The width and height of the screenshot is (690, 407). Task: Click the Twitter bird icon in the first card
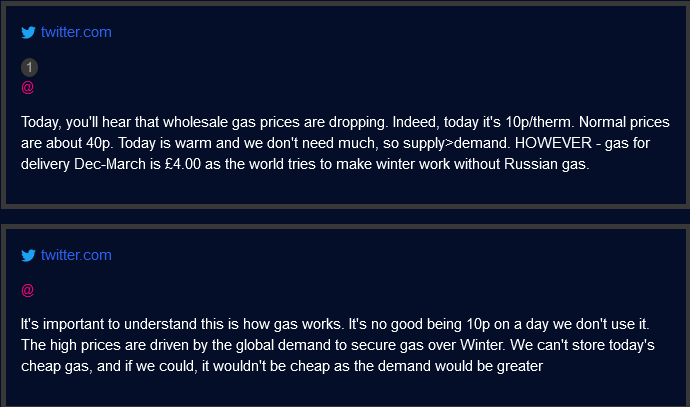[x=28, y=33]
